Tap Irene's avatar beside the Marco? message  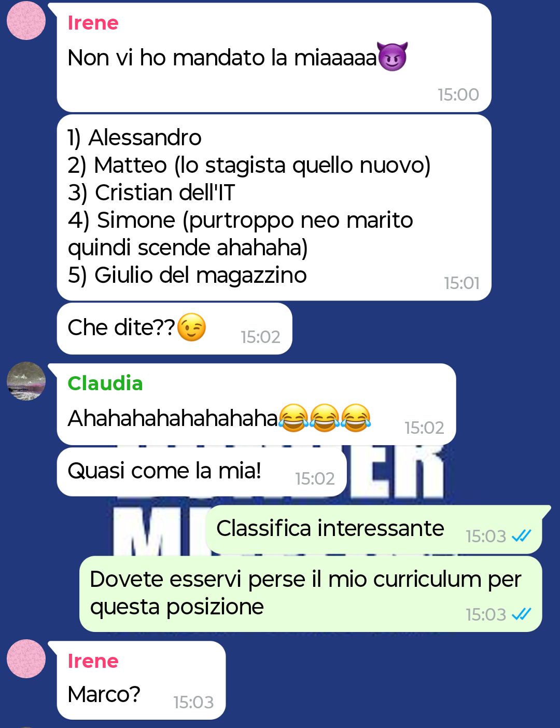coord(26,658)
